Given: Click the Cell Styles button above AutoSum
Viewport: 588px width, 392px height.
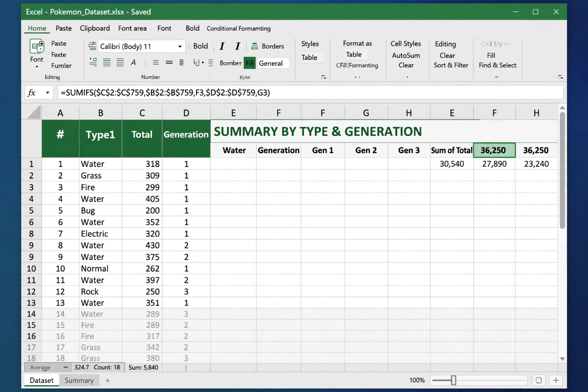Looking at the screenshot, I should pos(406,44).
